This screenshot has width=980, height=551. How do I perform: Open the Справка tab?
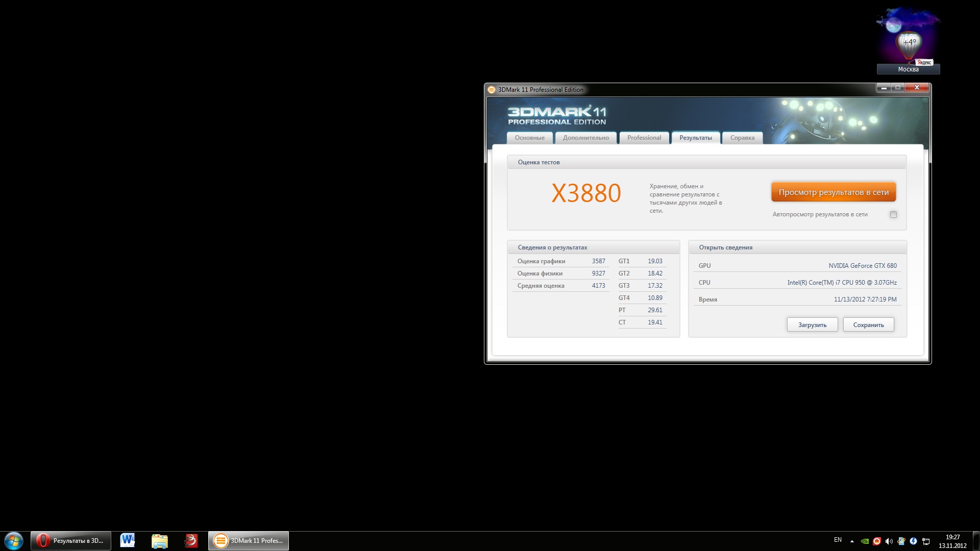pyautogui.click(x=742, y=138)
